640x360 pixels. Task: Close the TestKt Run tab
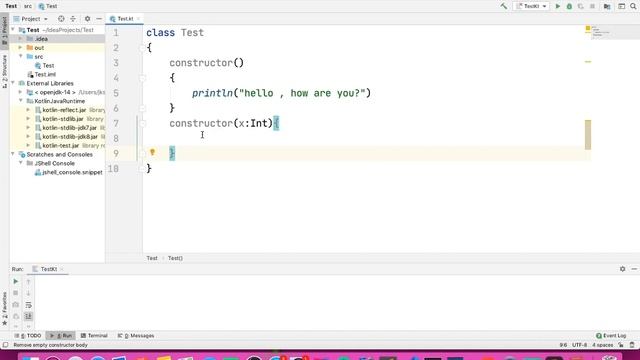62,269
